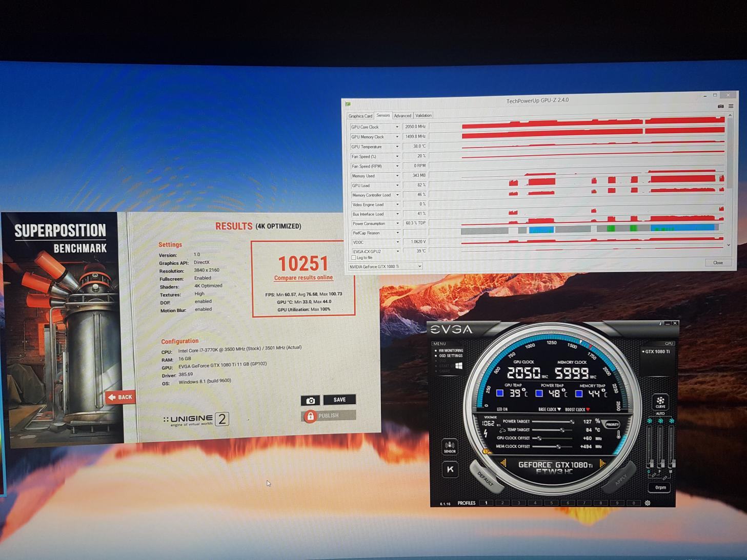Open GPU Memory Clock sensor dropdown
747x560 pixels.
pyautogui.click(x=397, y=137)
